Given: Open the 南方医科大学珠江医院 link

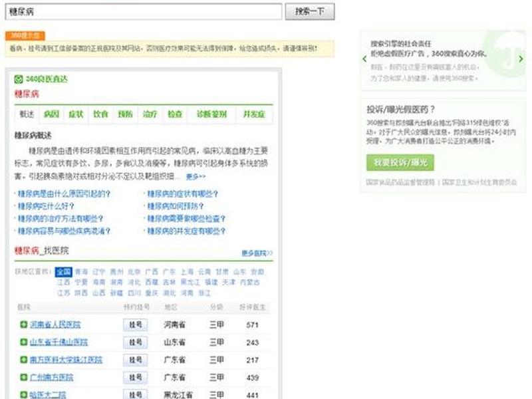Looking at the screenshot, I should pos(66,360).
